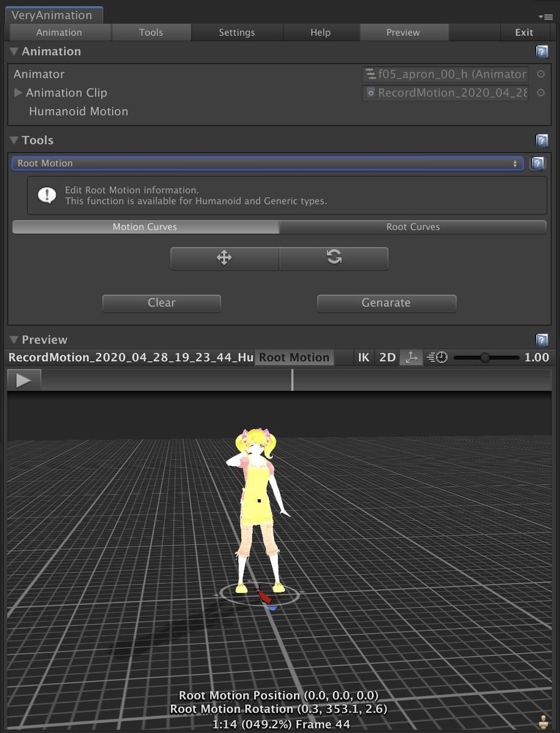
Task: Collapse the Tools section
Action: coord(14,140)
